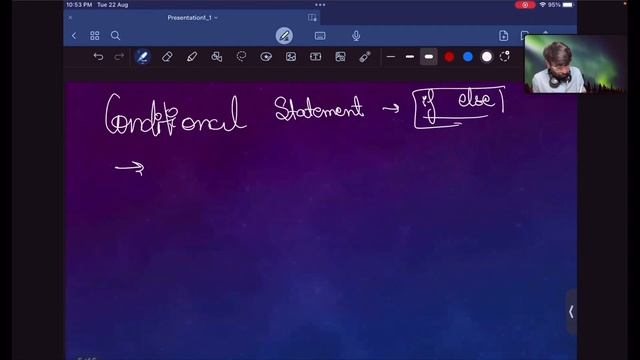Tap the Wi-Fi status icon
Image resolution: width=640 pixels, height=360 pixels.
pos(542,5)
